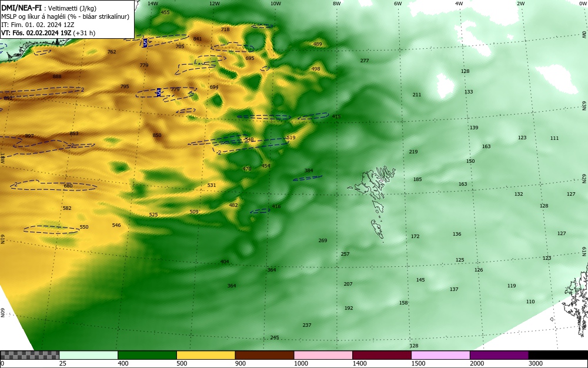
Task: Click the map value '110'
Action: (x=530, y=302)
